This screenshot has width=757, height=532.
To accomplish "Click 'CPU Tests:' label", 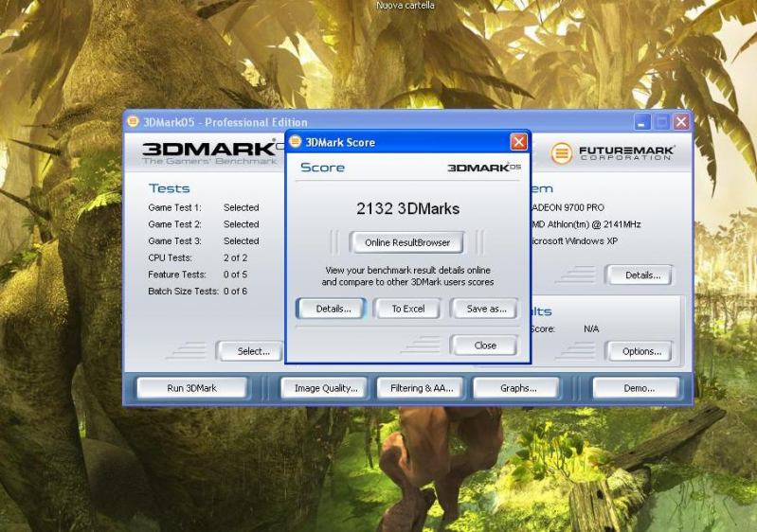I will 170,258.
